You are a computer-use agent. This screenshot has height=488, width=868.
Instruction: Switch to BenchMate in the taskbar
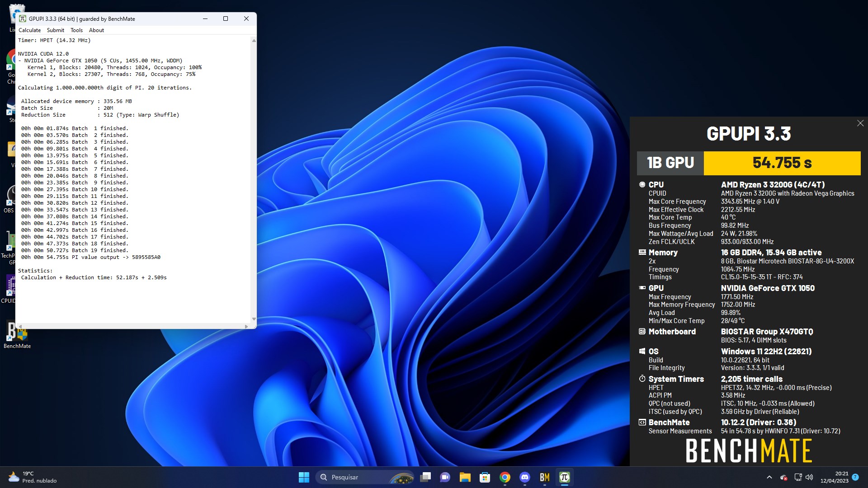pos(544,477)
